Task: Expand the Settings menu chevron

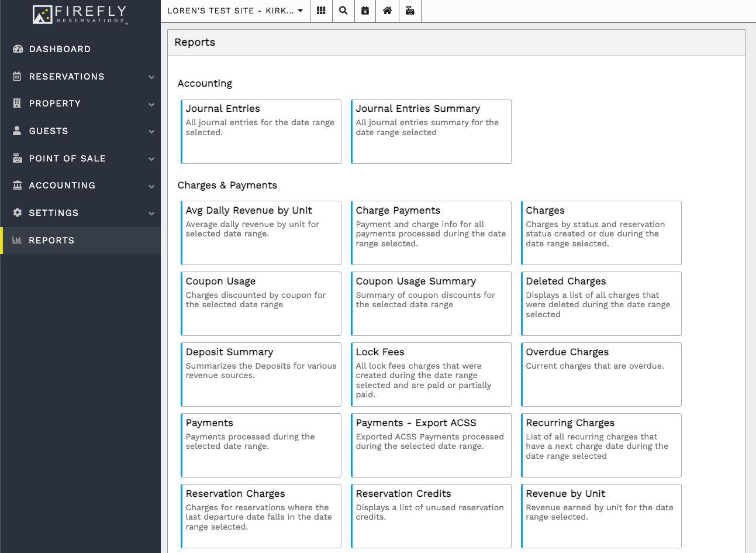Action: pyautogui.click(x=151, y=214)
